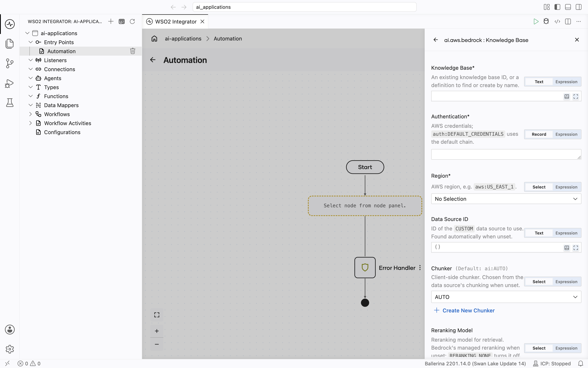Set Chunker input mode to Expression

pos(566,282)
